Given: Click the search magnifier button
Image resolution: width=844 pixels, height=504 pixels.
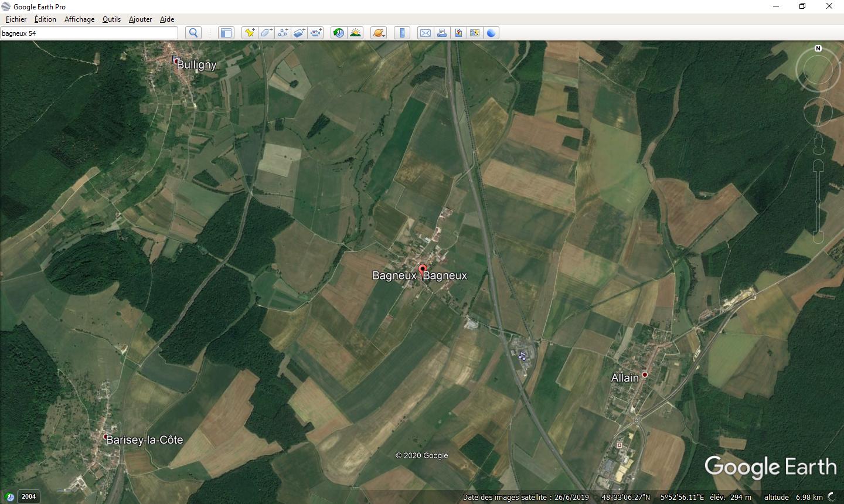Looking at the screenshot, I should pos(193,33).
